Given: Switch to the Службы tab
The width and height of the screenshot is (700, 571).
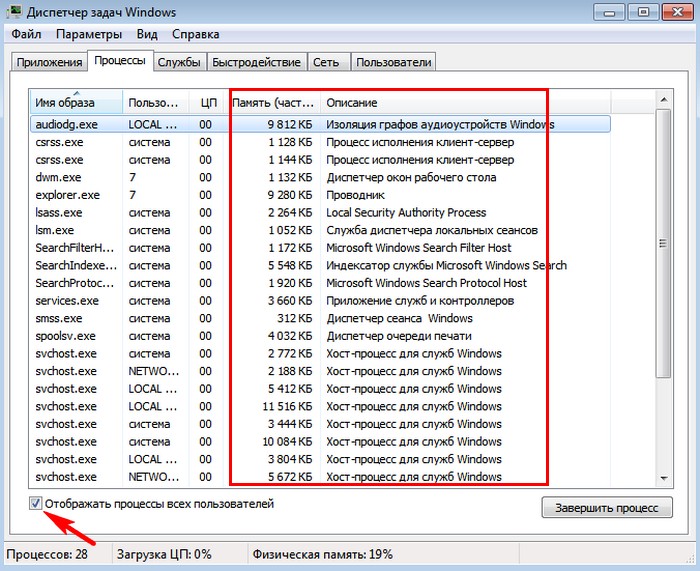Looking at the screenshot, I should point(178,62).
